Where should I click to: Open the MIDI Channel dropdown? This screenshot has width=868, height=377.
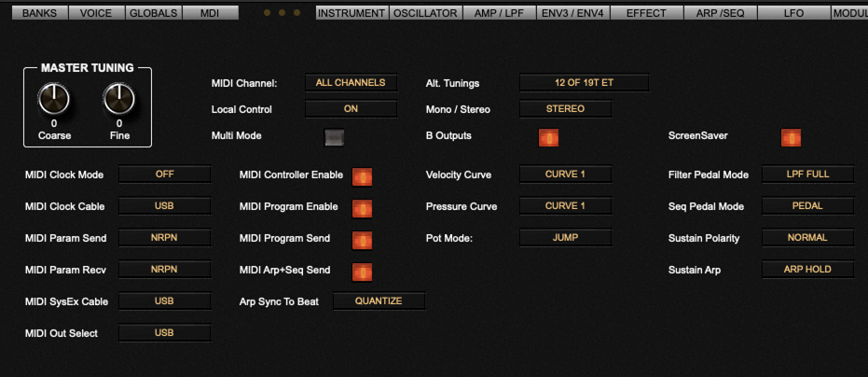[x=351, y=83]
